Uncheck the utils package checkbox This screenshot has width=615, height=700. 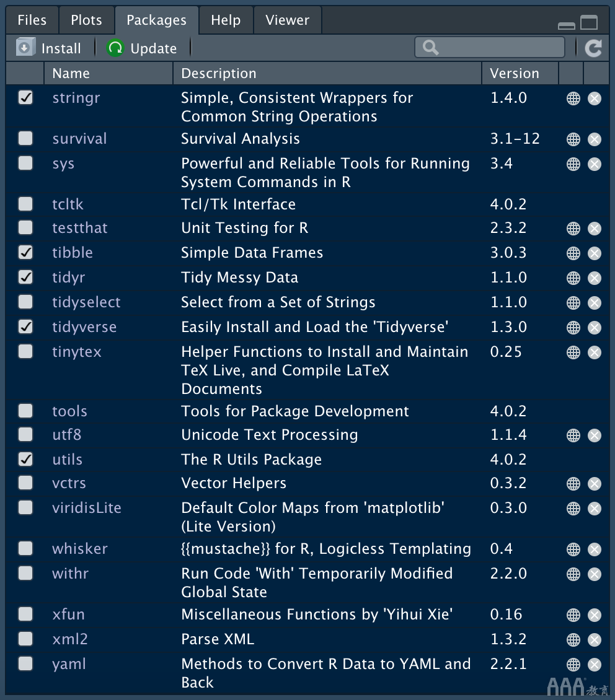point(25,459)
